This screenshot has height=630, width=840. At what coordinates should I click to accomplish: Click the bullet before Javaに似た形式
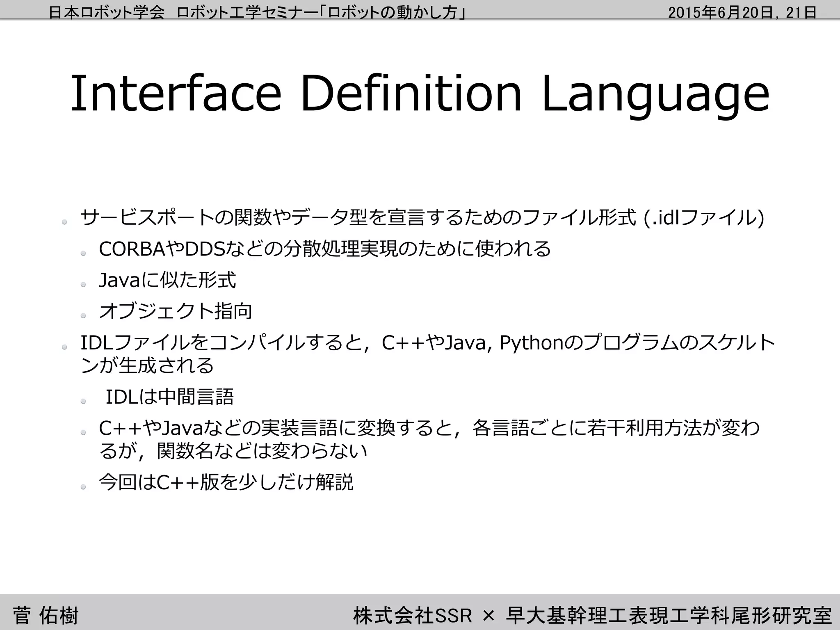[x=83, y=285]
